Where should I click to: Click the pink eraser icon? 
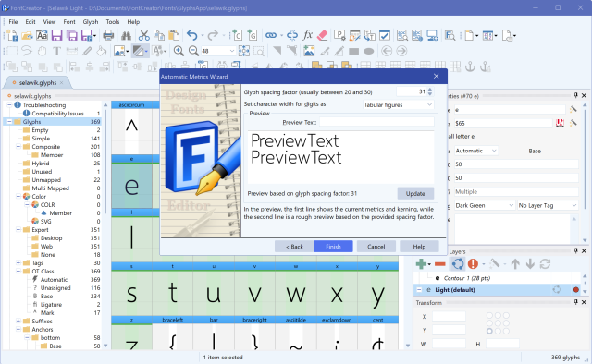coord(323,36)
